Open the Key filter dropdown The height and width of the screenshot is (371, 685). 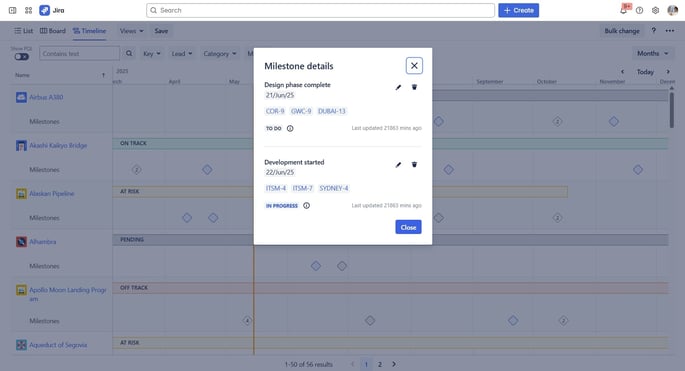pyautogui.click(x=152, y=53)
